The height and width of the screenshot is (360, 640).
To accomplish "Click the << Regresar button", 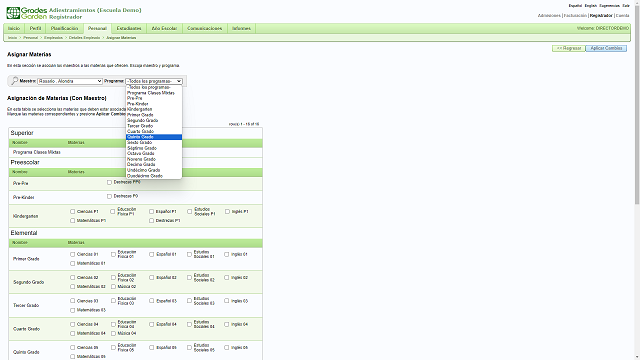I will [x=569, y=48].
